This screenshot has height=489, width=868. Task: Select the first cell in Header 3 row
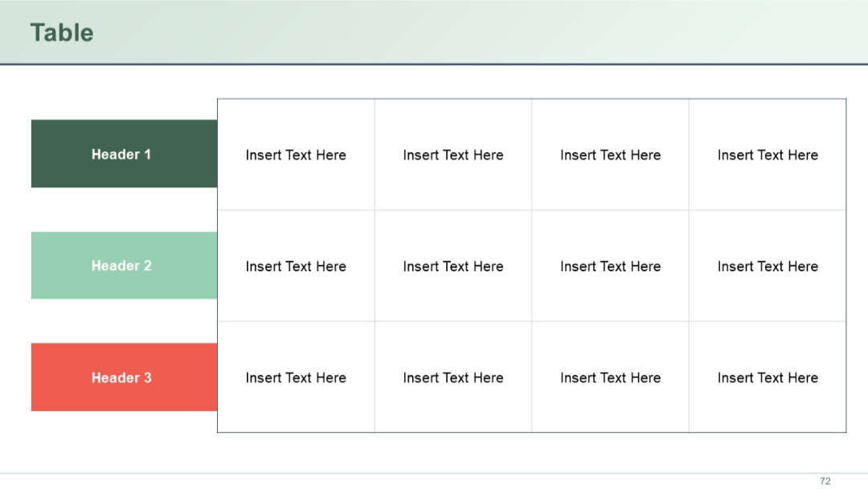pos(294,377)
